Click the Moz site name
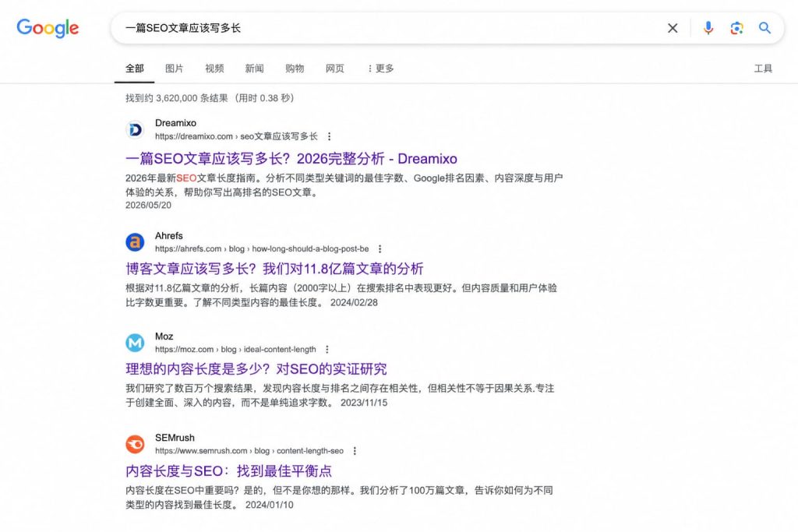This screenshot has height=532, width=798. (x=164, y=336)
